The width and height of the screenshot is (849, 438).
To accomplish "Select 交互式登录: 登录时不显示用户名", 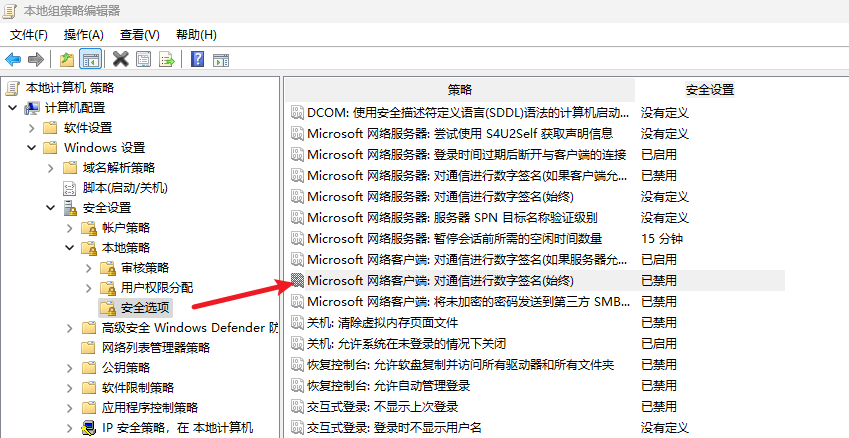I will pyautogui.click(x=394, y=428).
